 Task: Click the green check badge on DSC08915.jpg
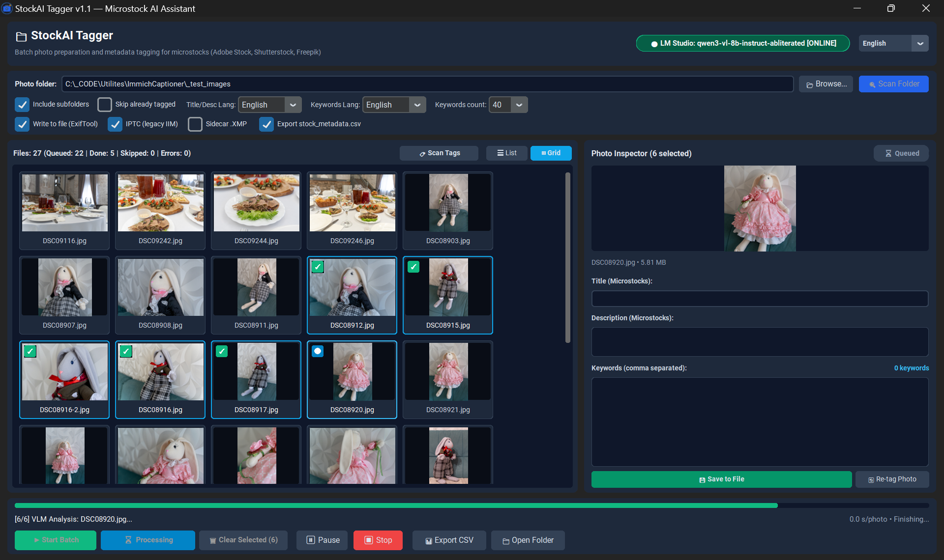tap(413, 267)
